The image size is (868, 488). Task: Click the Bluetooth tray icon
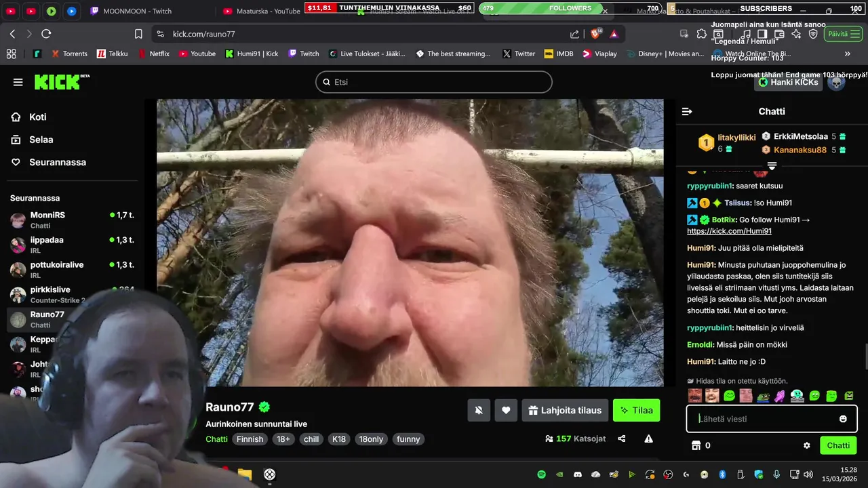coord(722,474)
